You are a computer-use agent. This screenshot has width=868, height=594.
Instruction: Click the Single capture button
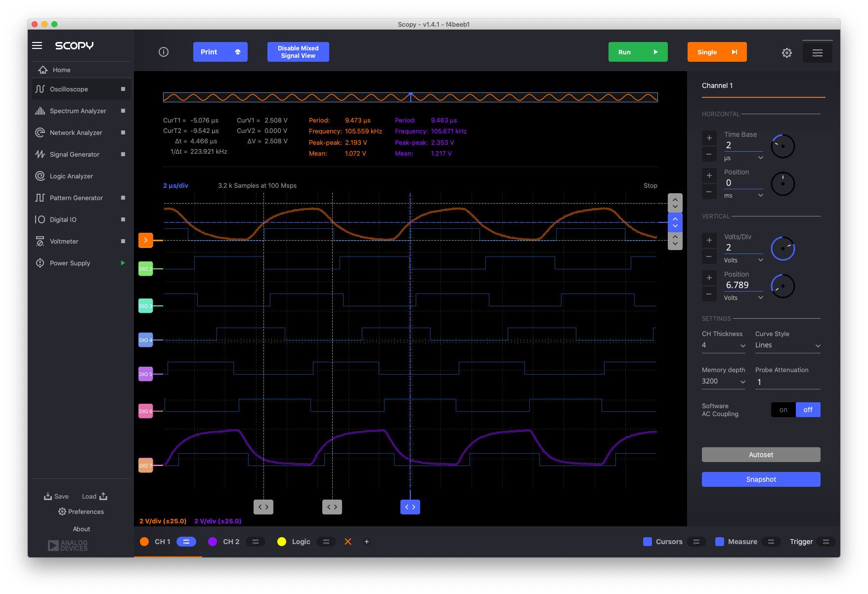717,52
